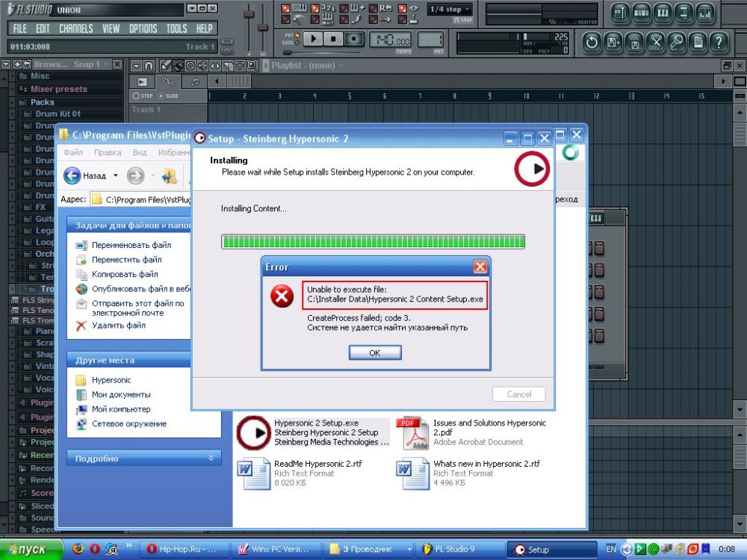Image resolution: width=747 pixels, height=560 pixels.
Task: Open the OPTIONS menu in FL Studio
Action: pyautogui.click(x=143, y=28)
